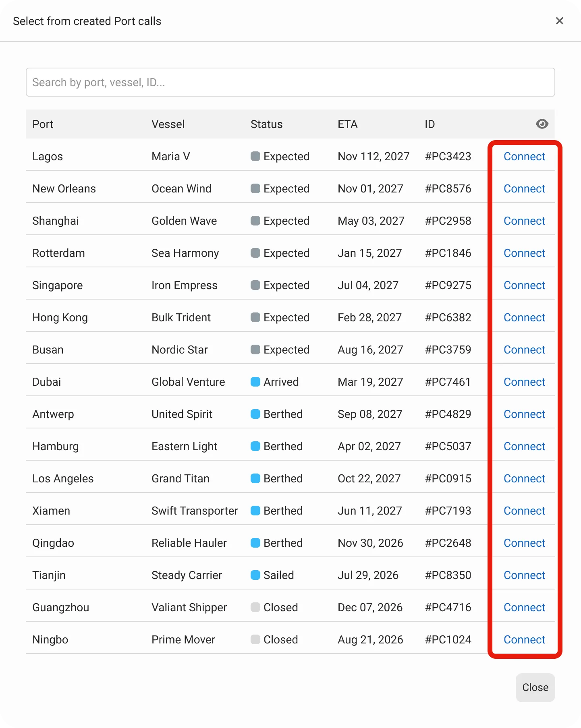Click the Rotterdam port name
This screenshot has height=728, width=581.
(58, 253)
